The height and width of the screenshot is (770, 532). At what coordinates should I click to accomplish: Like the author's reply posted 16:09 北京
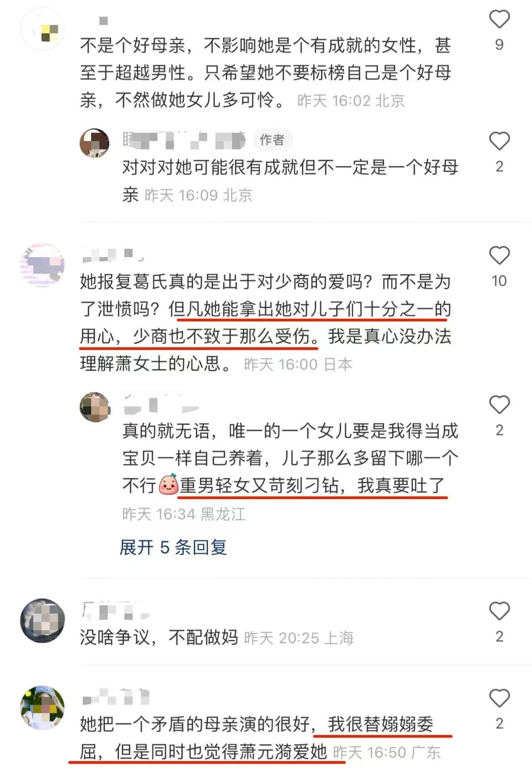[499, 141]
